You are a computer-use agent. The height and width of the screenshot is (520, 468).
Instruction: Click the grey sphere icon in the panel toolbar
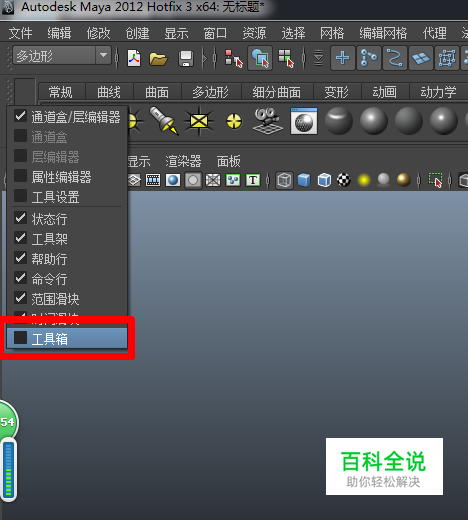tap(384, 180)
